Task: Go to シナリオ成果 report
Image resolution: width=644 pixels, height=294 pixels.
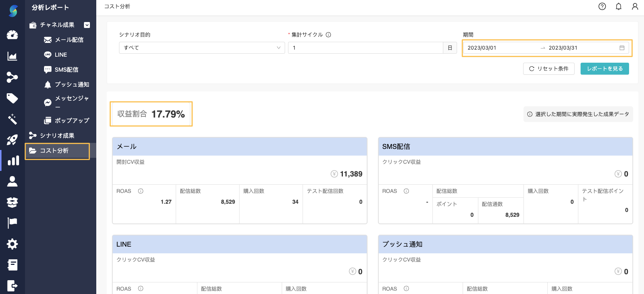Action: [x=57, y=135]
